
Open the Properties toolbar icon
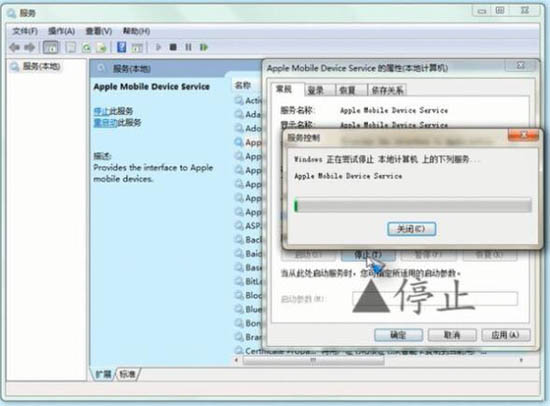coord(71,47)
